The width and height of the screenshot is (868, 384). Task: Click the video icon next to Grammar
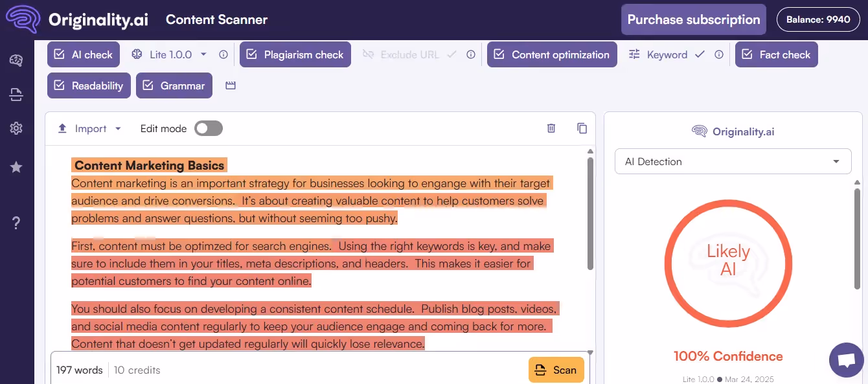coord(231,85)
